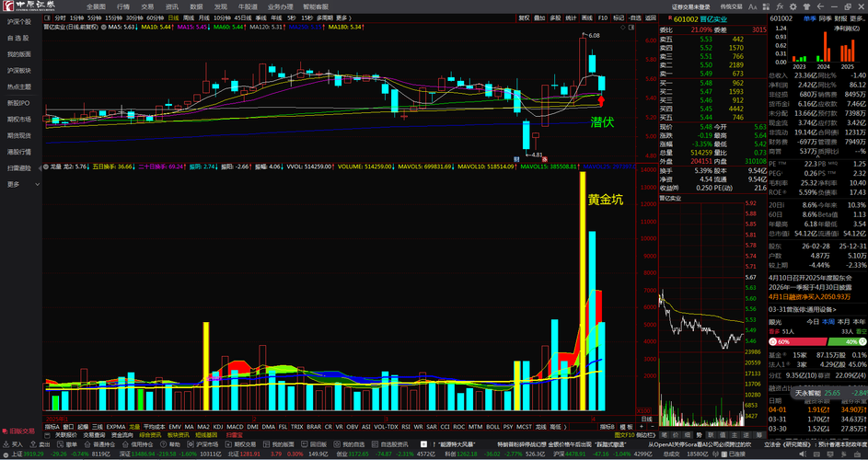
Task: Click the 旧版交易 icon at bottom left
Action: click(x=6, y=431)
